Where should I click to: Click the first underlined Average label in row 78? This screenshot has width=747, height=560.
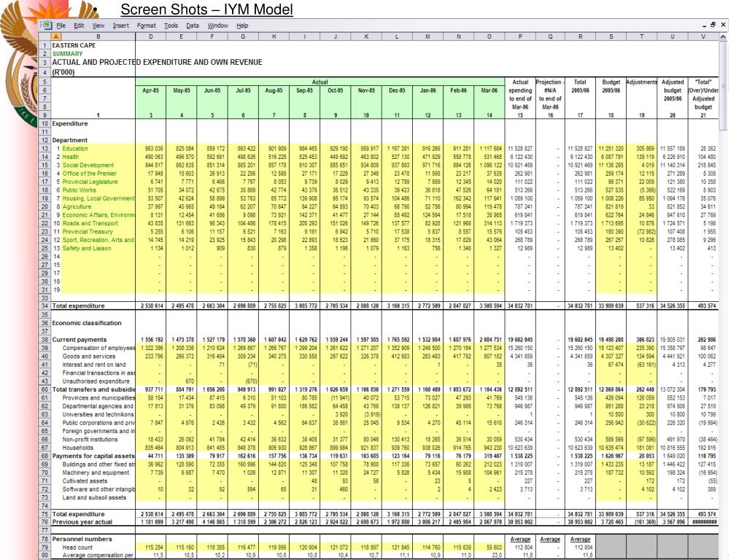tap(520, 539)
